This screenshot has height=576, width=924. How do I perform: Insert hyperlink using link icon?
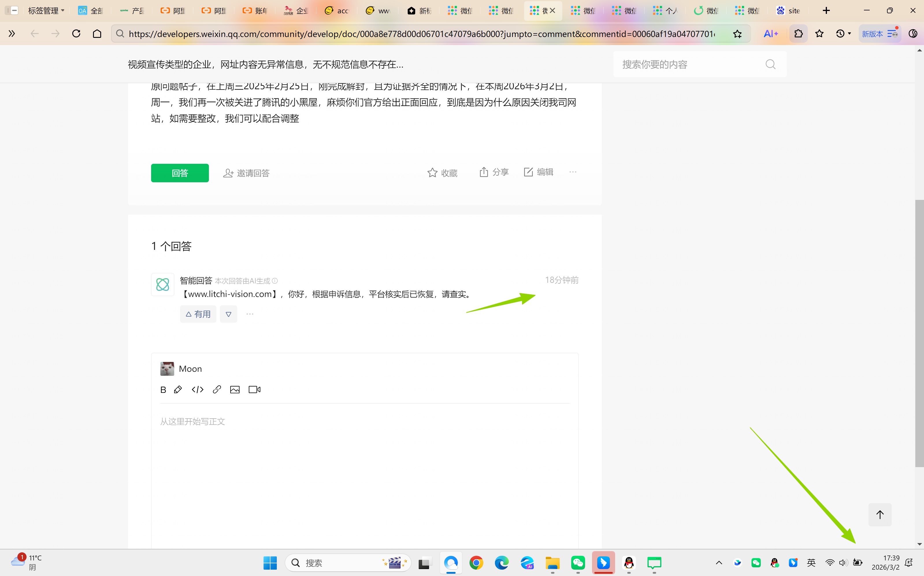(x=217, y=389)
